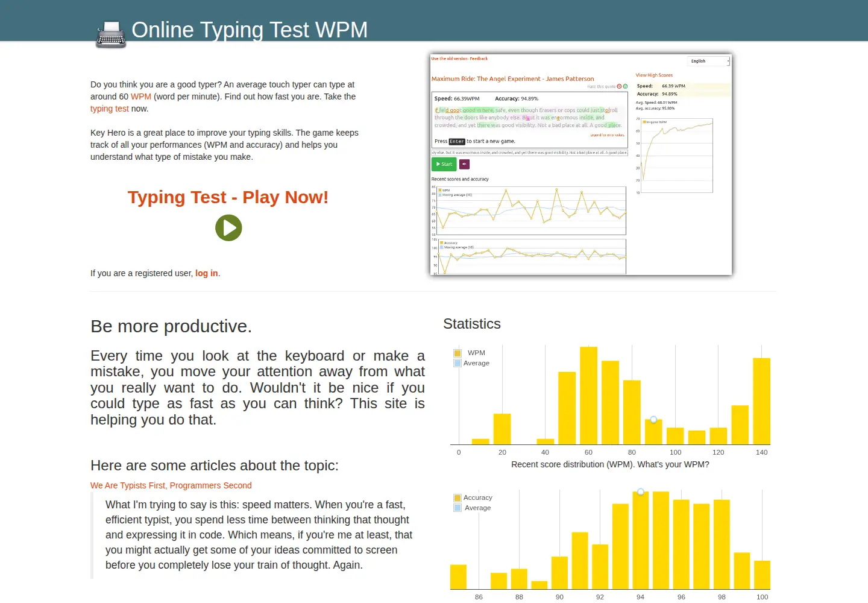Click the average marker on WPM chart
The width and height of the screenshot is (868, 603).
tap(653, 419)
